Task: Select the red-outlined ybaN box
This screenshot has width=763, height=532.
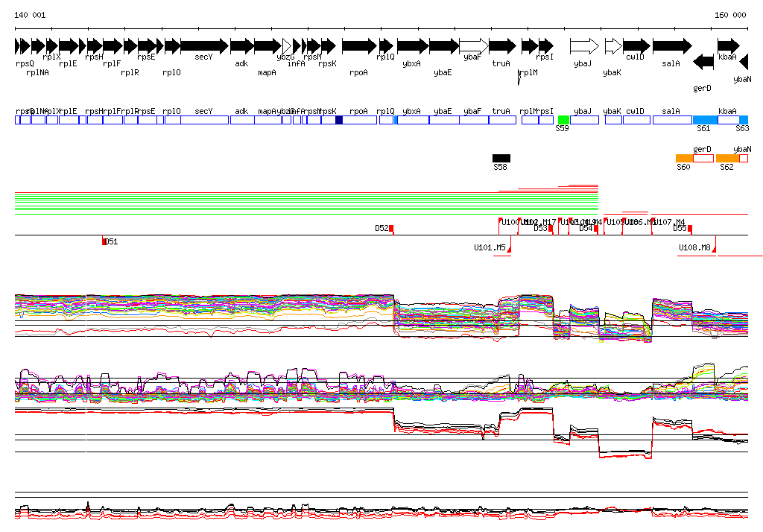Action: [x=744, y=158]
